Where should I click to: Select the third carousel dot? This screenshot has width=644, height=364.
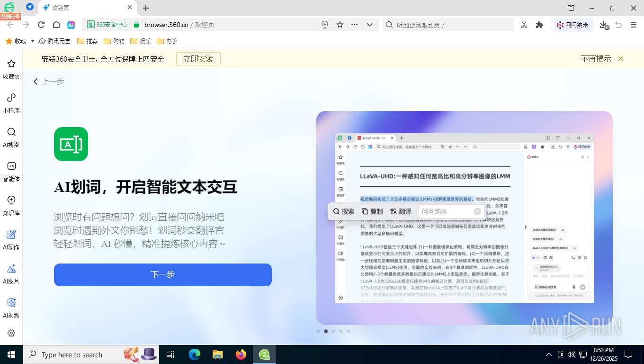tap(333, 331)
